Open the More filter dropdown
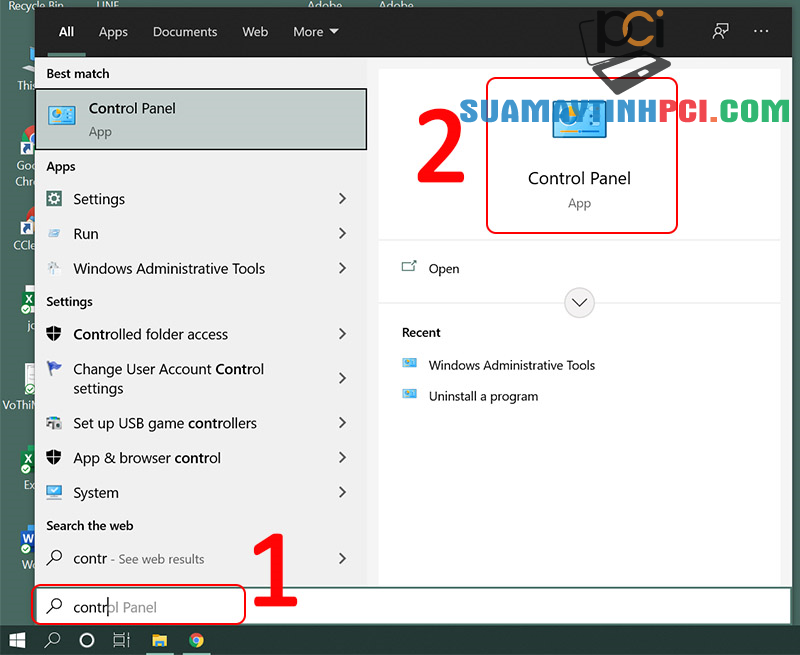The height and width of the screenshot is (655, 800). pos(314,31)
